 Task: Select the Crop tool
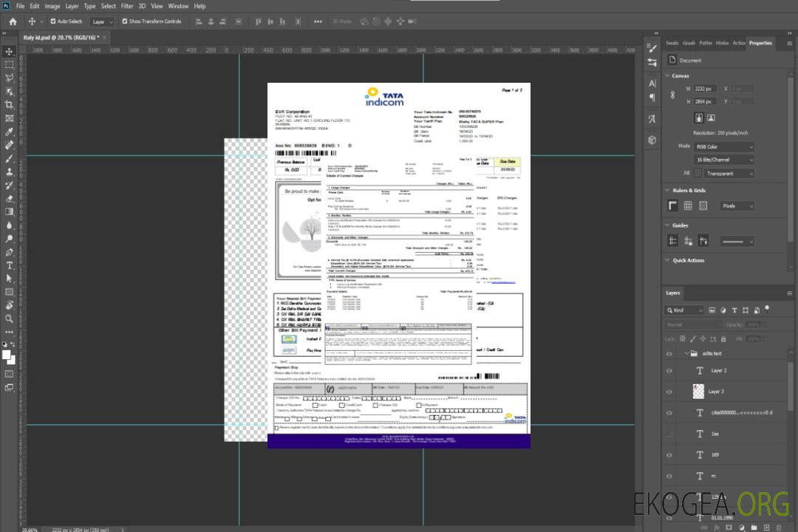[x=10, y=105]
